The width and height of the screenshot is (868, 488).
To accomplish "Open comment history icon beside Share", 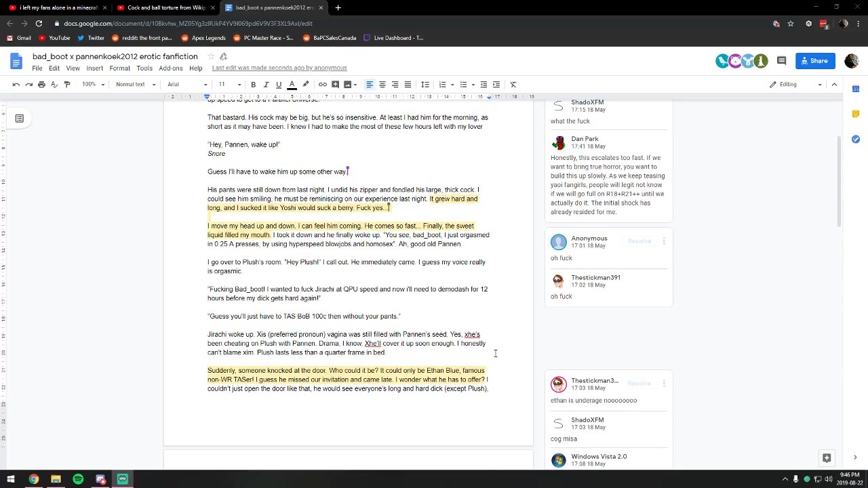I will click(x=781, y=61).
